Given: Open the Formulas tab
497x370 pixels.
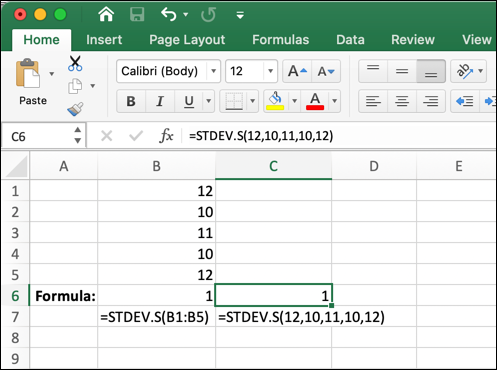Looking at the screenshot, I should [x=281, y=40].
